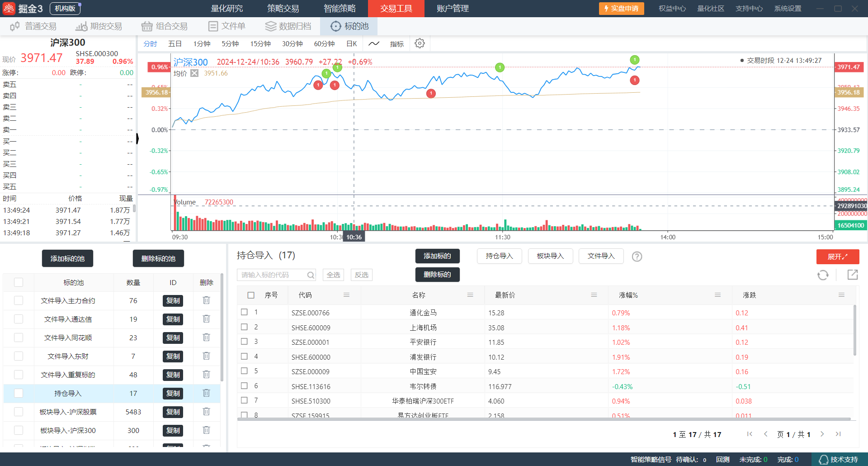The height and width of the screenshot is (466, 868).
Task: Check row 1 通化金马 checkbox
Action: (244, 312)
